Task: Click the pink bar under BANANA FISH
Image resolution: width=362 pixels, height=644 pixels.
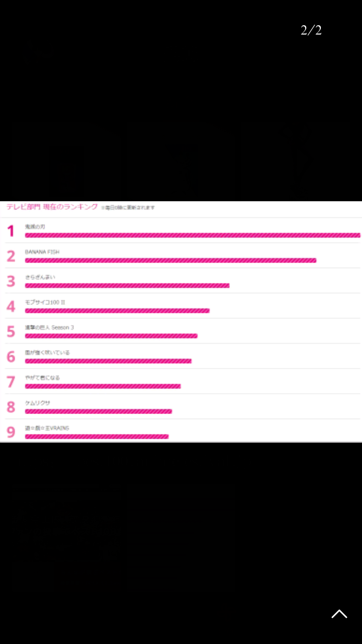Action: click(x=170, y=261)
